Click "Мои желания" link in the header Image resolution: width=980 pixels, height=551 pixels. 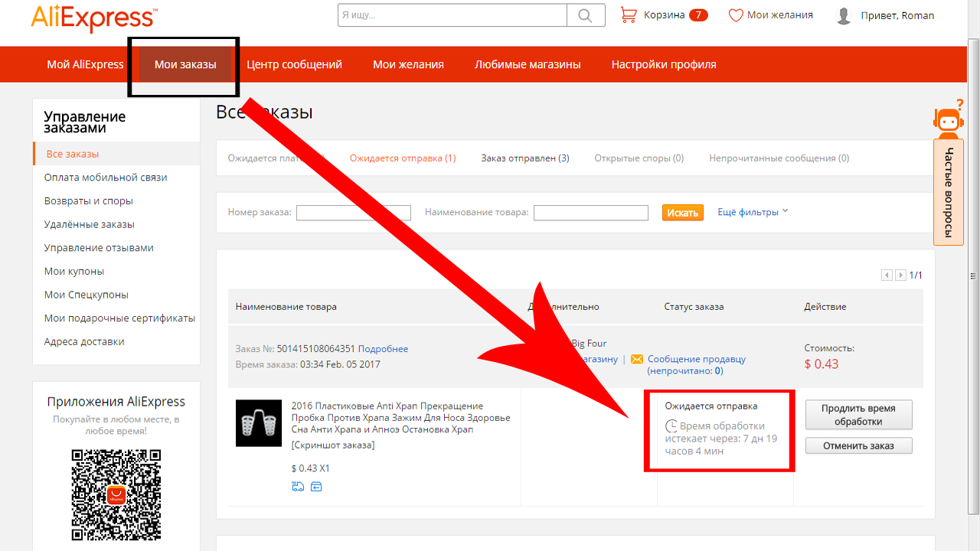click(x=780, y=15)
